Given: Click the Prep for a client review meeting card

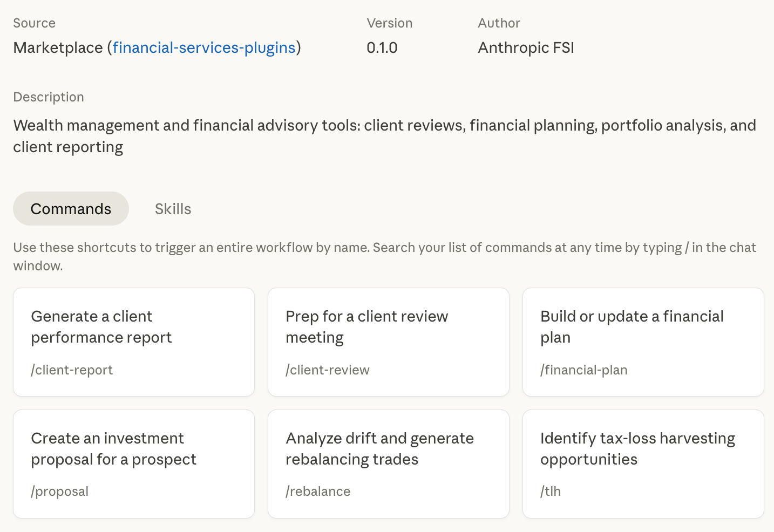Looking at the screenshot, I should click(x=388, y=342).
